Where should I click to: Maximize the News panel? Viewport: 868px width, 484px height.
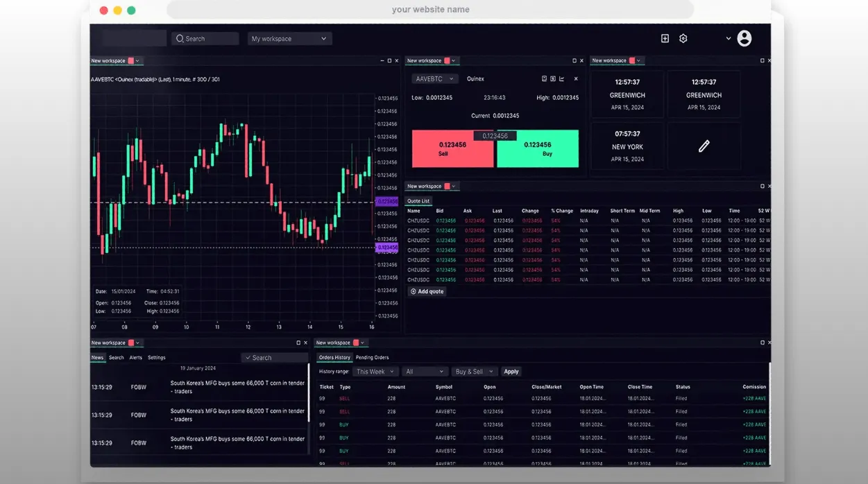click(298, 343)
